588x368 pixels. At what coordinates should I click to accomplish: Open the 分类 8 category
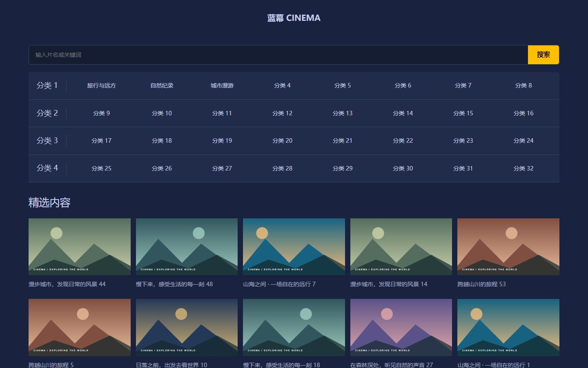(x=523, y=85)
